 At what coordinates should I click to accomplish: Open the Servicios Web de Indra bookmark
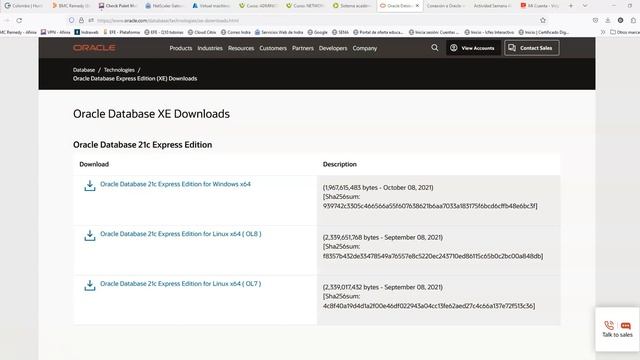(x=279, y=32)
